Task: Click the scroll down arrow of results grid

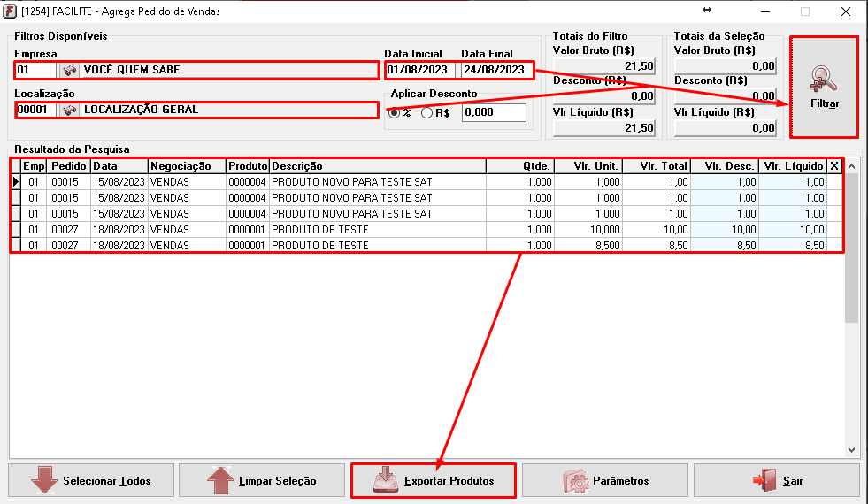Action: [851, 450]
